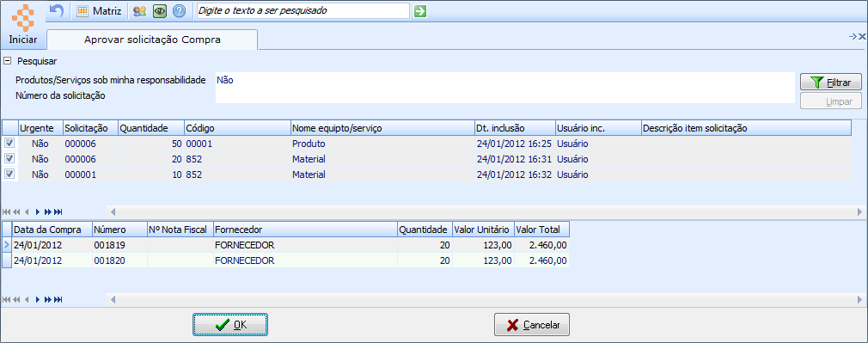Open the help question mark icon

click(180, 11)
